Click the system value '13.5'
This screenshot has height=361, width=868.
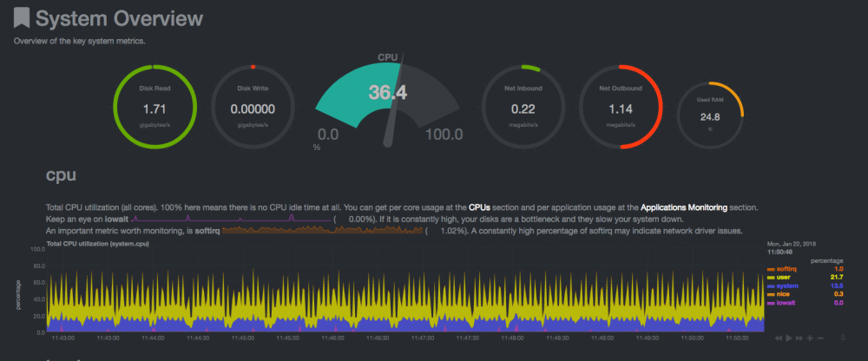pos(837,286)
